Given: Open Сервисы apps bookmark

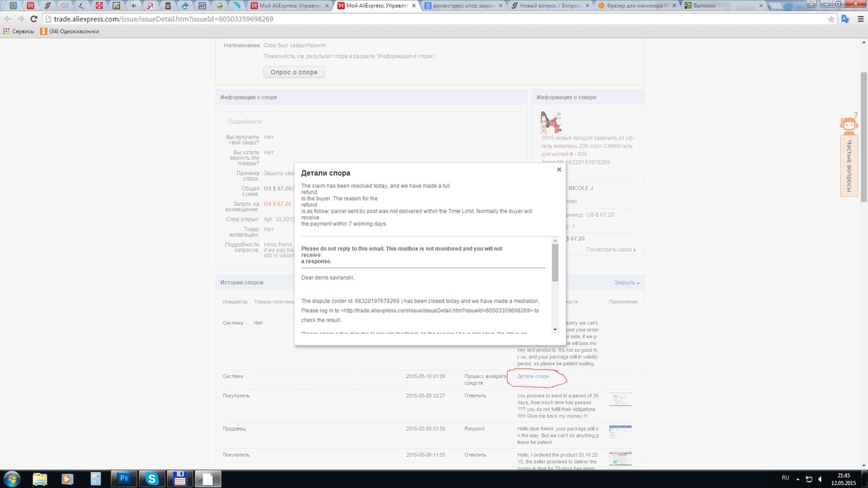Looking at the screenshot, I should tap(19, 32).
